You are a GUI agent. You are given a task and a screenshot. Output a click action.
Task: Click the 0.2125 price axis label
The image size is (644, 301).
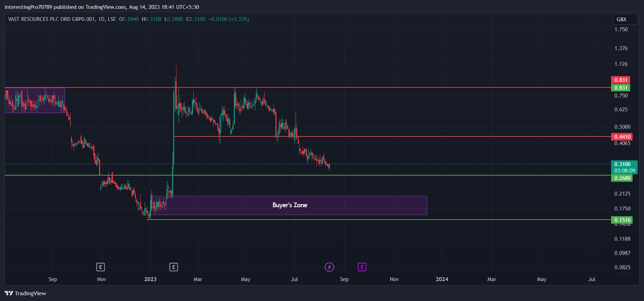point(622,194)
